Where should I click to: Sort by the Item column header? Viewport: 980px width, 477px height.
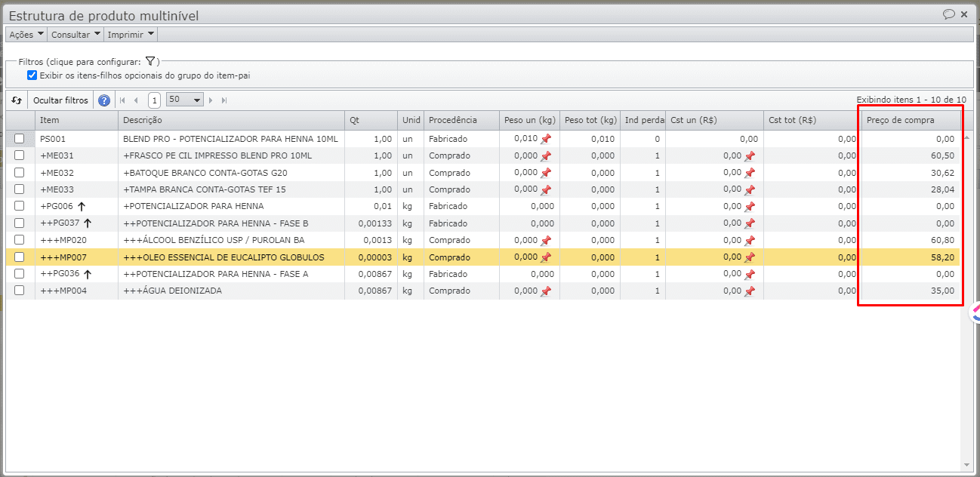tap(76, 120)
